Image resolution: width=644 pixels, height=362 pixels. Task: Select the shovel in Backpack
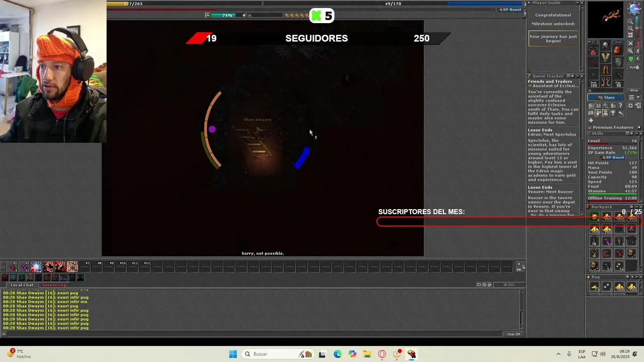[x=594, y=241]
